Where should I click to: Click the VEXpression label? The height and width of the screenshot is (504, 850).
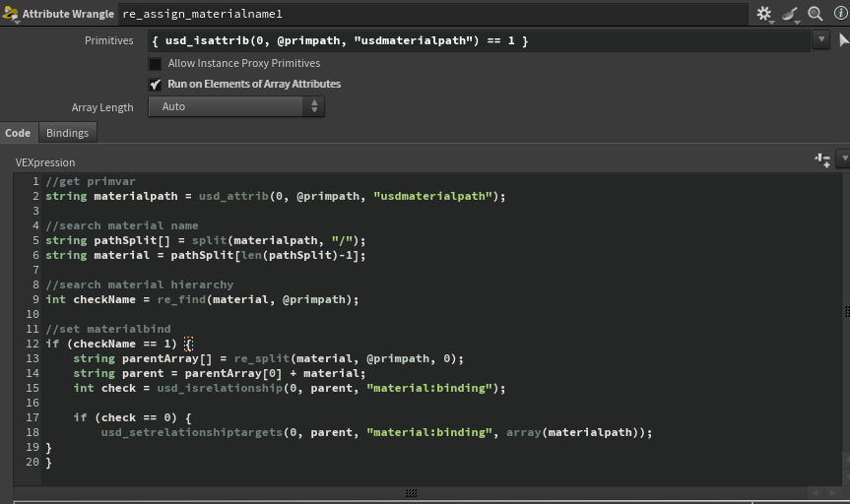click(45, 162)
